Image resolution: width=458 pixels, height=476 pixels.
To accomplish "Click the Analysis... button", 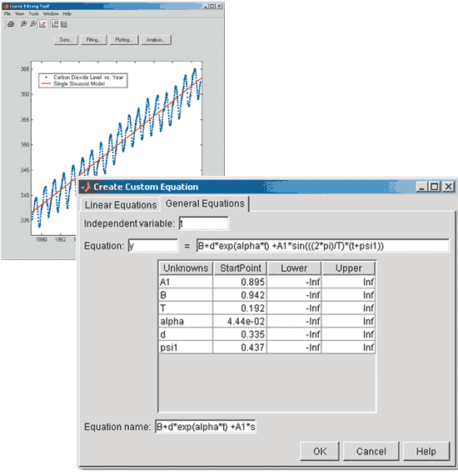I will 156,40.
